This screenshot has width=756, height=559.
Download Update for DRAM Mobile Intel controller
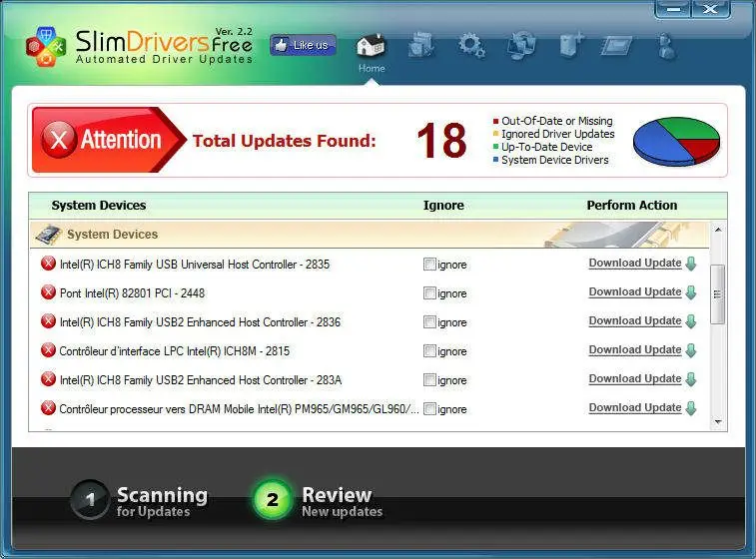[x=635, y=407]
